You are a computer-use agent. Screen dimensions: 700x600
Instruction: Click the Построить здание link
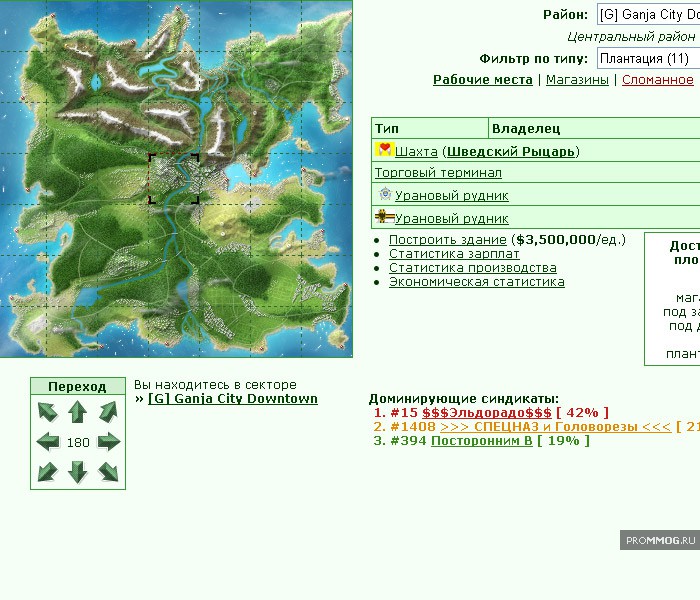click(x=447, y=240)
